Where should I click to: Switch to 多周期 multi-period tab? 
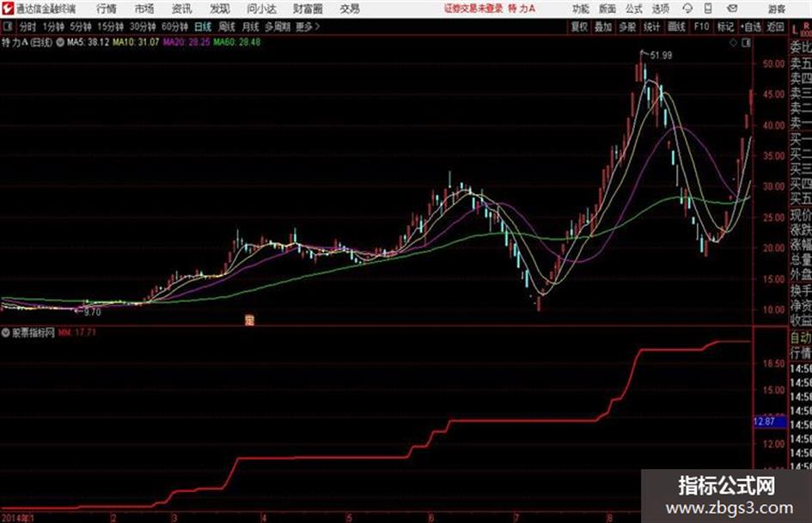[x=278, y=27]
